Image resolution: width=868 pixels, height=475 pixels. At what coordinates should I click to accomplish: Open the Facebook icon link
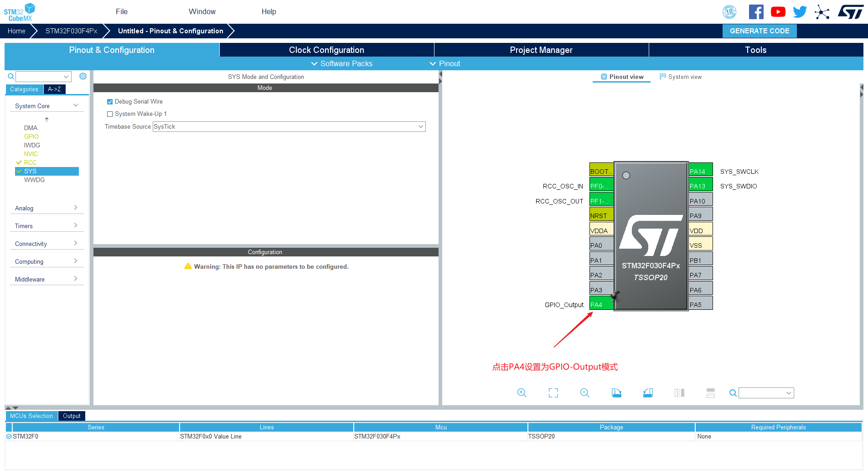tap(756, 12)
